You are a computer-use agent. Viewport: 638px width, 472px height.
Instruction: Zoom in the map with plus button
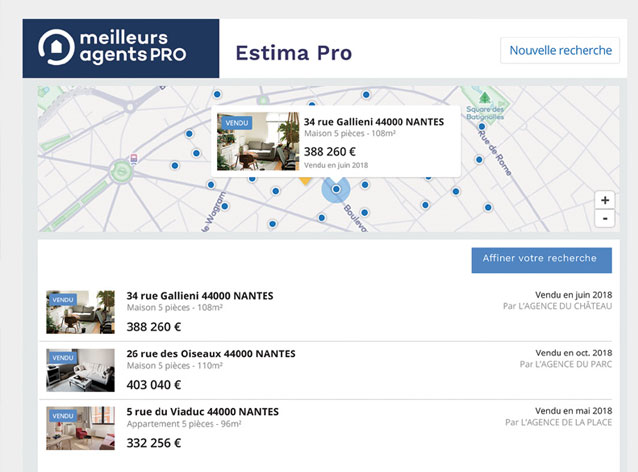click(x=605, y=200)
